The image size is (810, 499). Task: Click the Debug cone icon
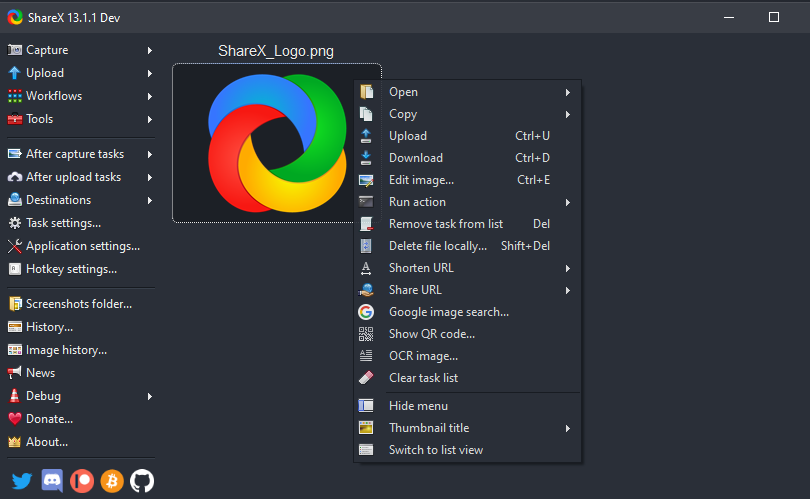14,396
